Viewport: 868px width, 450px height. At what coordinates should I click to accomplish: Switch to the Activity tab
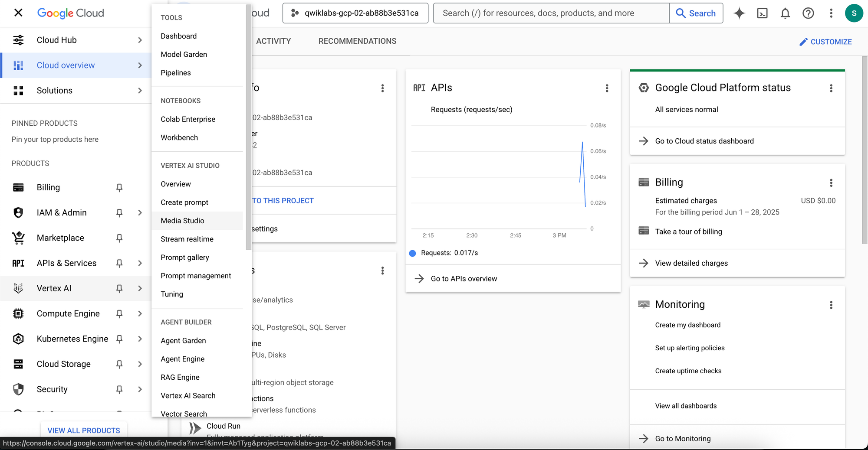273,41
